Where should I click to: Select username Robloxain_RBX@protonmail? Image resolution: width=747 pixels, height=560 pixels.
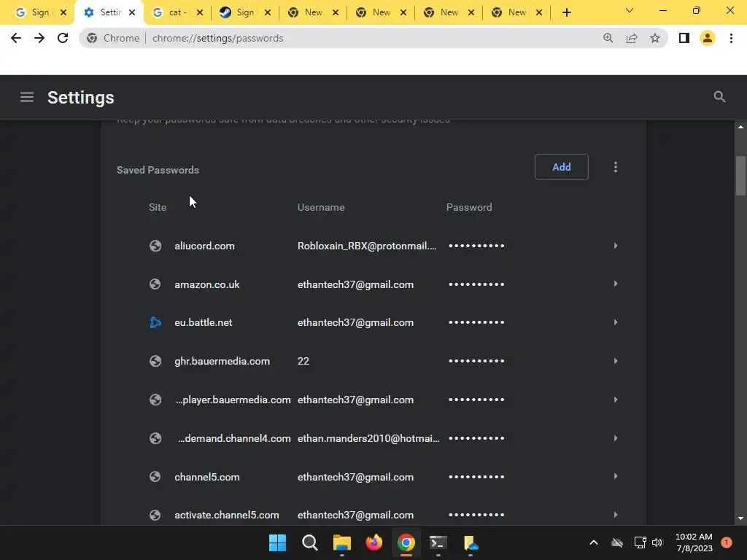coord(367,246)
